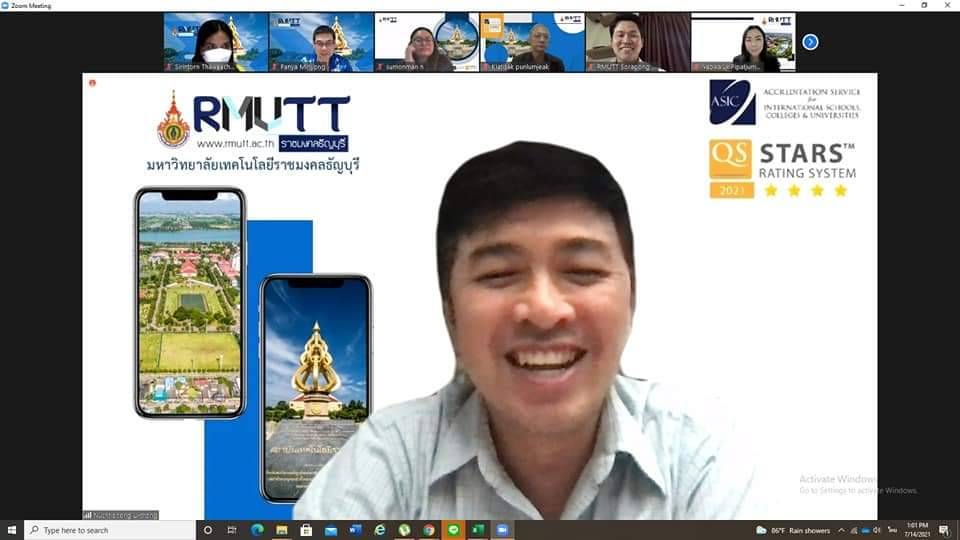Open the taskbar clock and date
The height and width of the screenshot is (540, 960).
pos(917,530)
